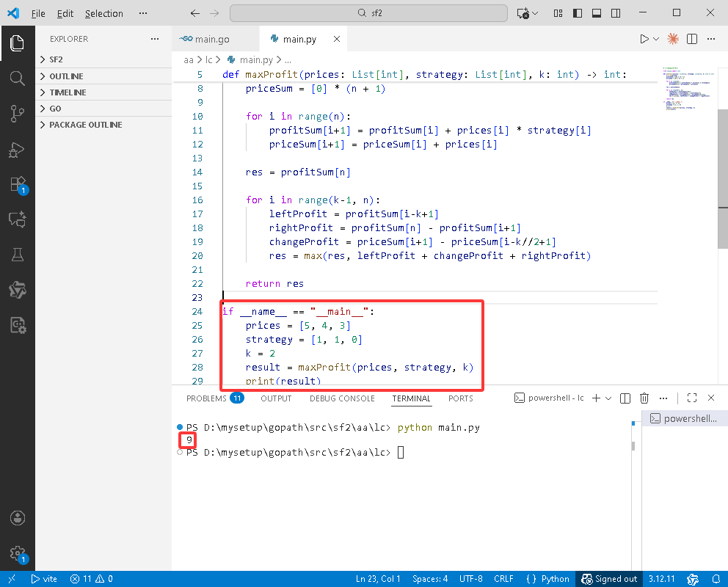Go back with the left arrow

pos(195,13)
